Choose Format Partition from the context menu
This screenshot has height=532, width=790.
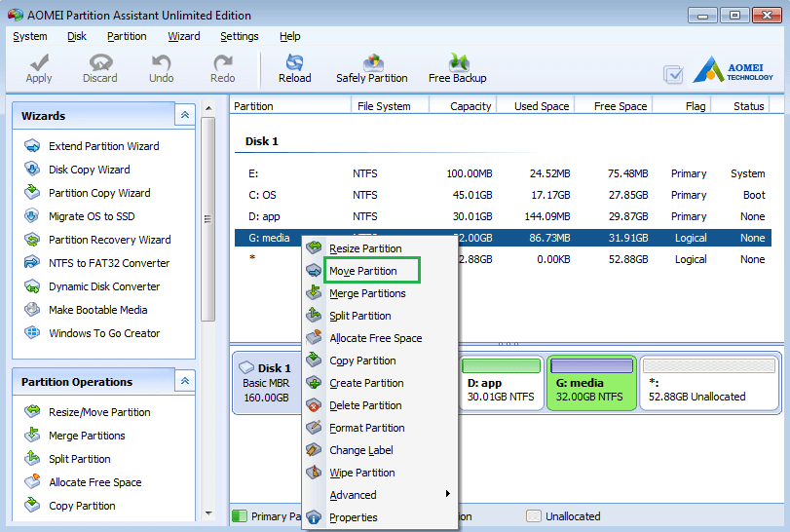tap(380, 428)
